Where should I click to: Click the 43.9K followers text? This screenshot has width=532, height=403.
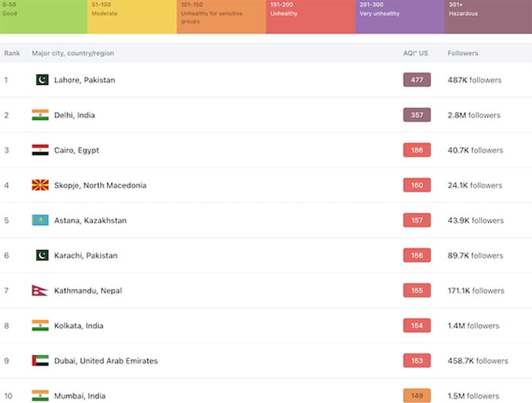click(476, 221)
